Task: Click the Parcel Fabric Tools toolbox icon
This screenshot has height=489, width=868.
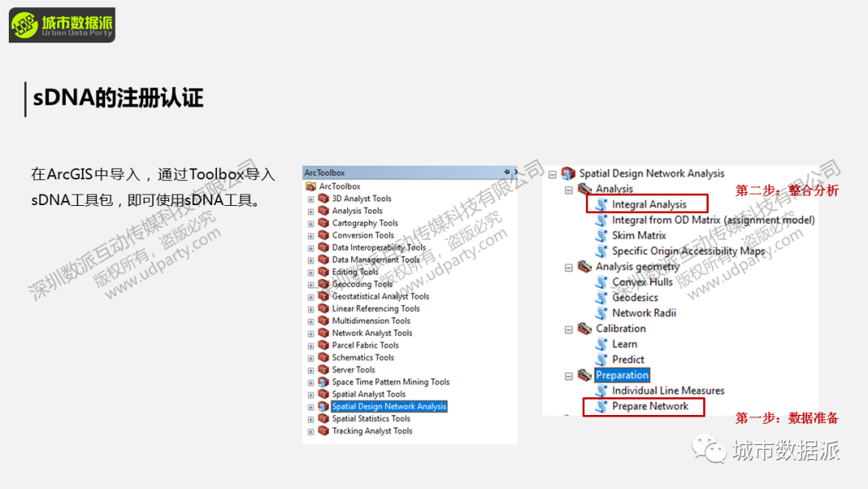Action: (324, 345)
